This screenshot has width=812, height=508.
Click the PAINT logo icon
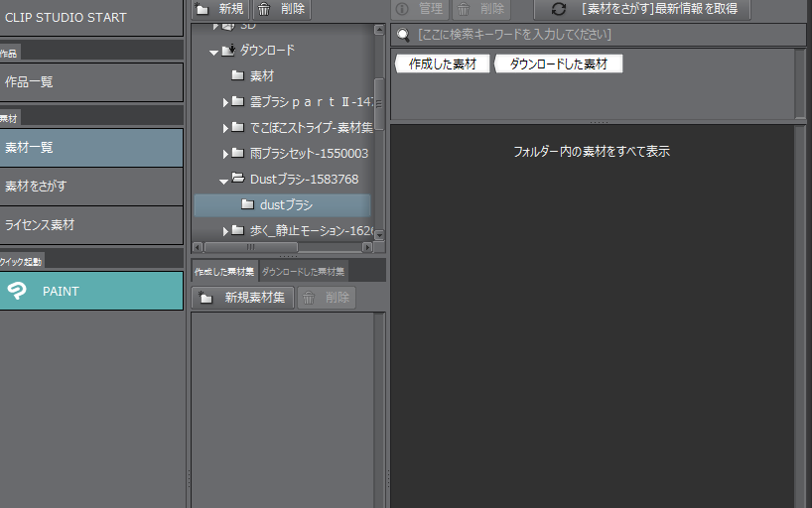17,291
